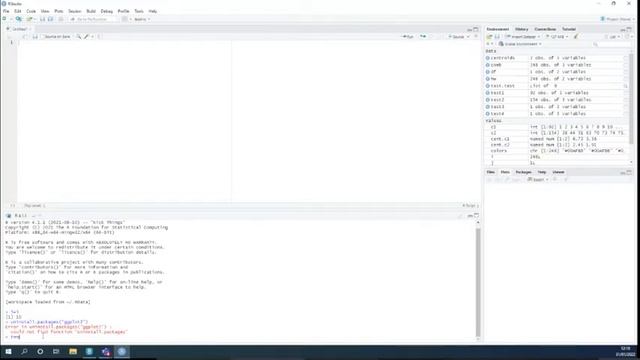Click the editor document outline icon
This screenshot has height=360, width=640.
point(476,37)
